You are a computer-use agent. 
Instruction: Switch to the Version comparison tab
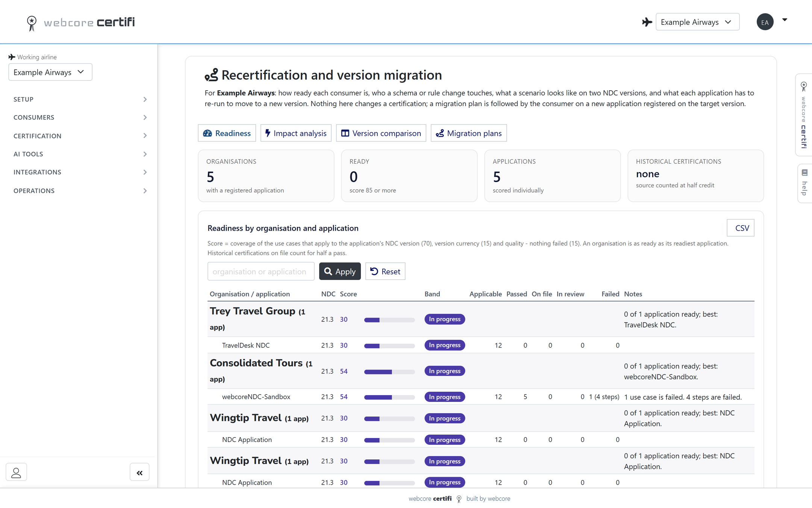pos(381,133)
